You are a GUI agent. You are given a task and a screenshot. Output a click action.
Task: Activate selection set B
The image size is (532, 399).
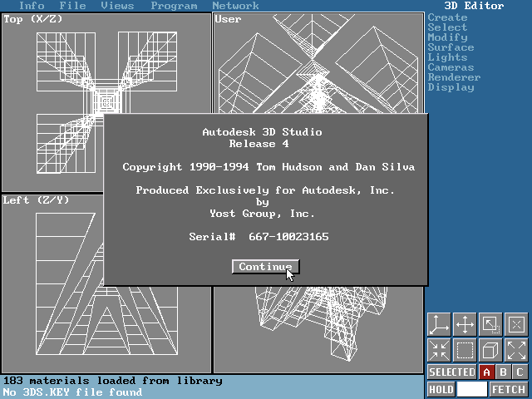pos(503,372)
